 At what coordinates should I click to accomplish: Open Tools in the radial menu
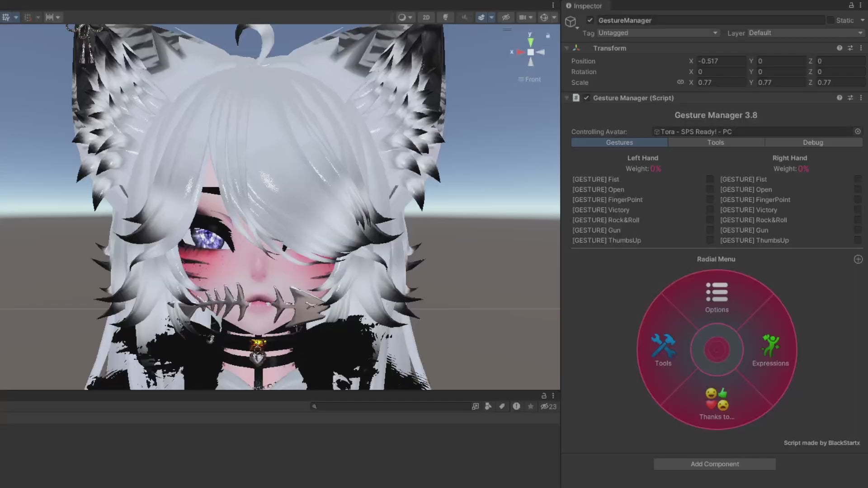(x=663, y=350)
